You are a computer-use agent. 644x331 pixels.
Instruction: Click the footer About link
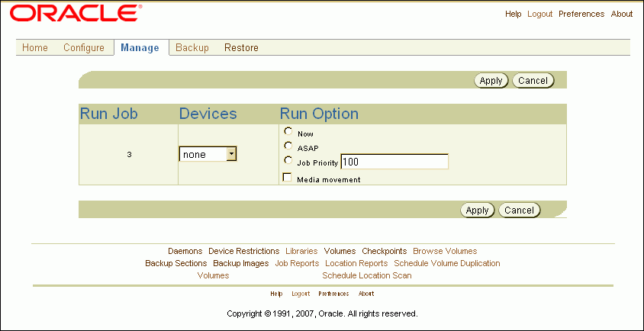[x=366, y=294]
